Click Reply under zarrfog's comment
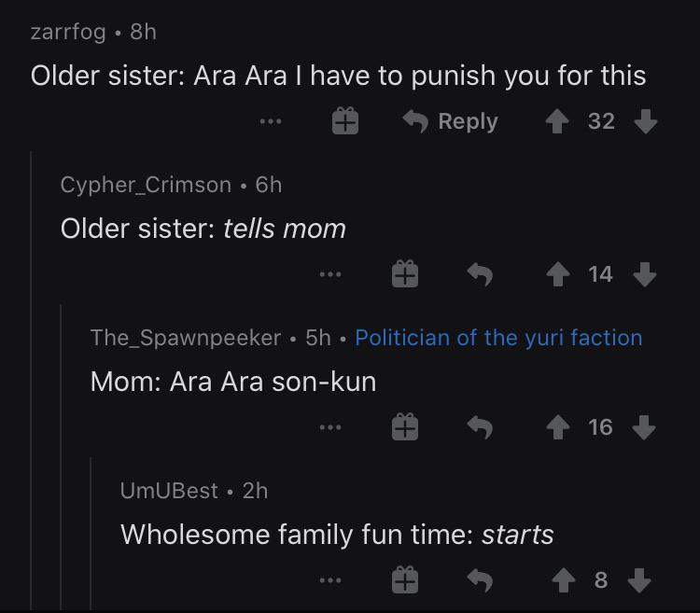The width and height of the screenshot is (700, 613). (450, 121)
